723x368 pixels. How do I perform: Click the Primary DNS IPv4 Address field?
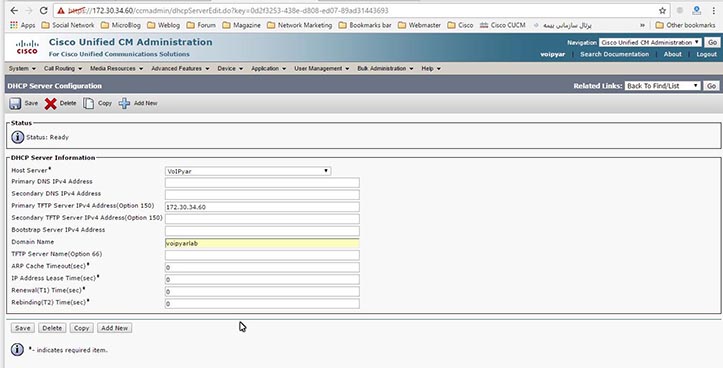[x=262, y=183]
